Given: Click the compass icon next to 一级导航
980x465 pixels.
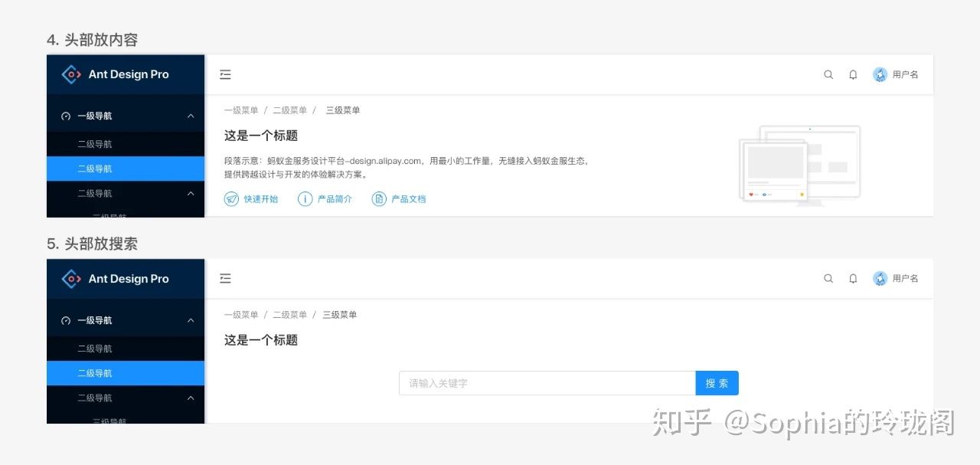Looking at the screenshot, I should [67, 115].
